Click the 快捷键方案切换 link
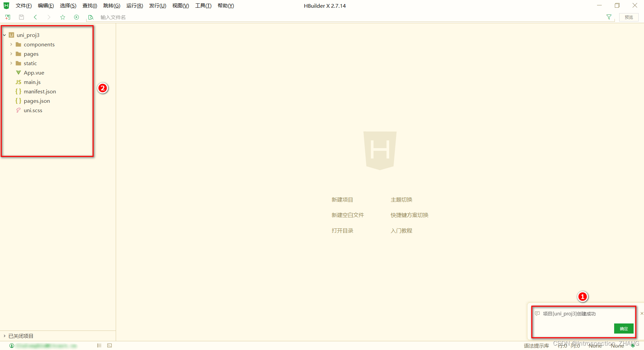The width and height of the screenshot is (644, 350). (410, 215)
